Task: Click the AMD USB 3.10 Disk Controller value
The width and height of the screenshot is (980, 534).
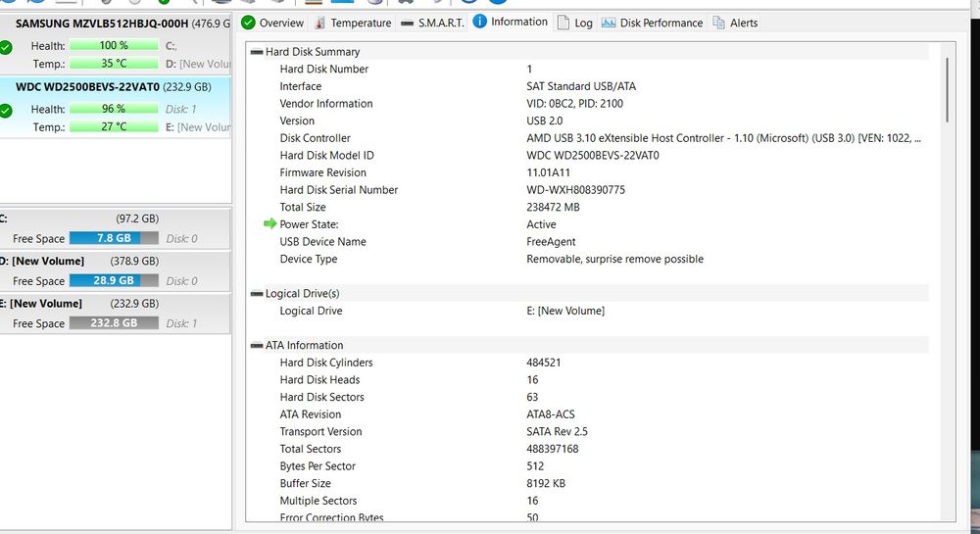Action: [724, 138]
